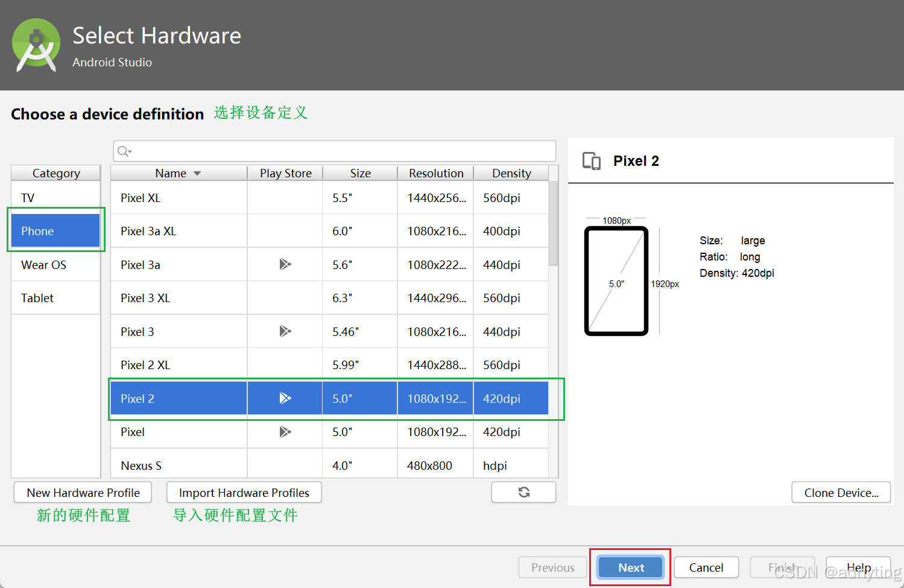
Task: Sort by the Play Store column header
Action: (285, 173)
